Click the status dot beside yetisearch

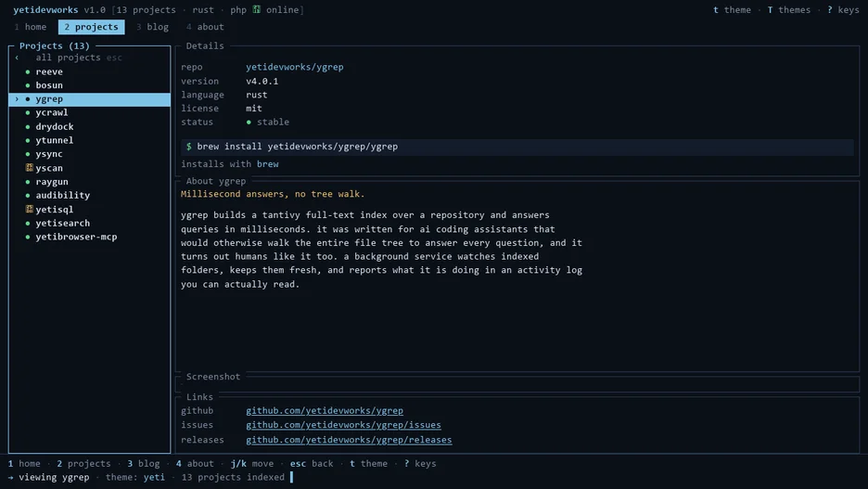(x=28, y=224)
